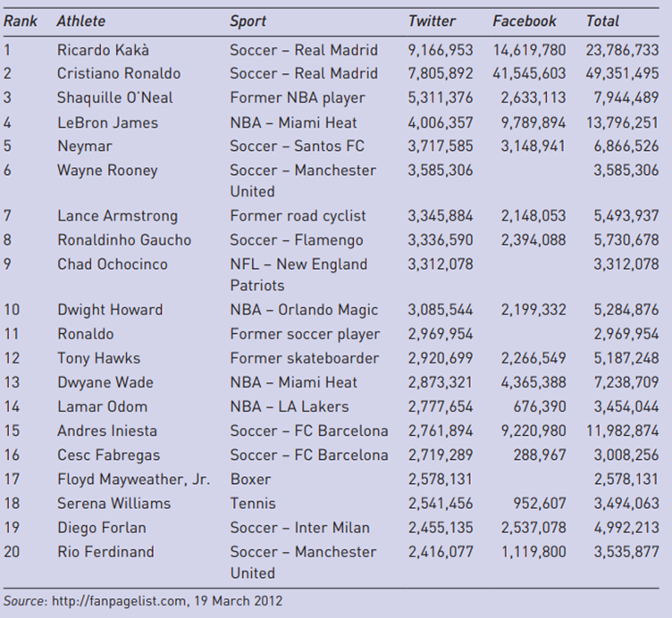Select the Floyd Mayweather, Jr. cell
Image resolution: width=672 pixels, height=618 pixels.
(x=133, y=479)
